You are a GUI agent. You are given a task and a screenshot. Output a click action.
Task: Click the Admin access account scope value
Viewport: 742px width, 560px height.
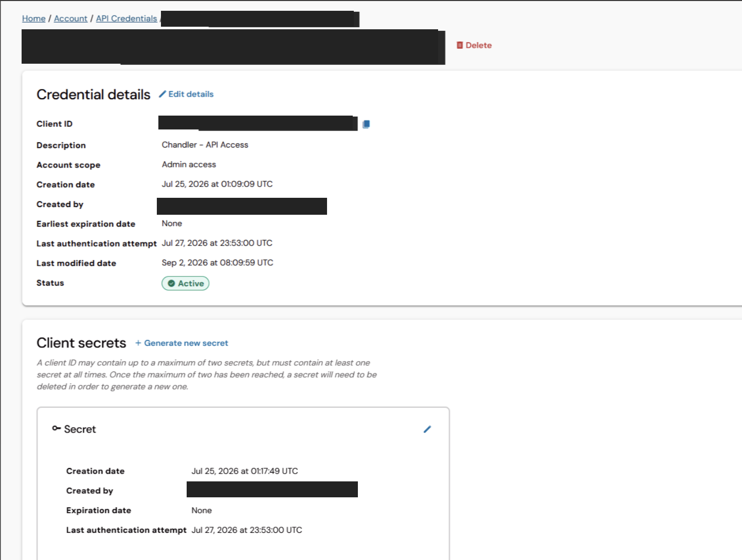[x=189, y=164]
